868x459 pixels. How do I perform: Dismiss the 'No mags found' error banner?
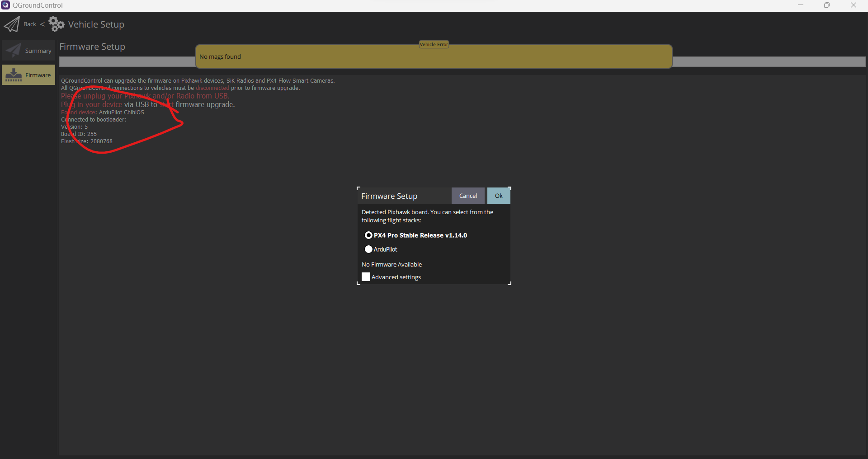point(434,57)
